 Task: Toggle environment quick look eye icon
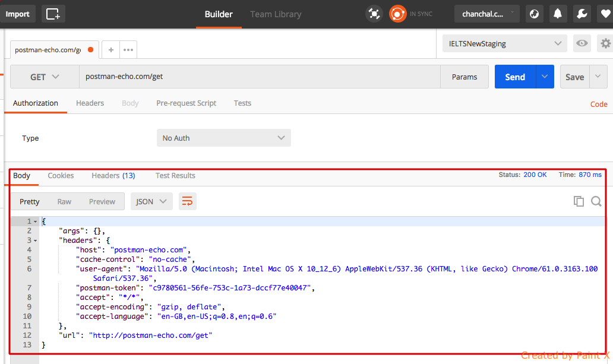click(x=582, y=43)
